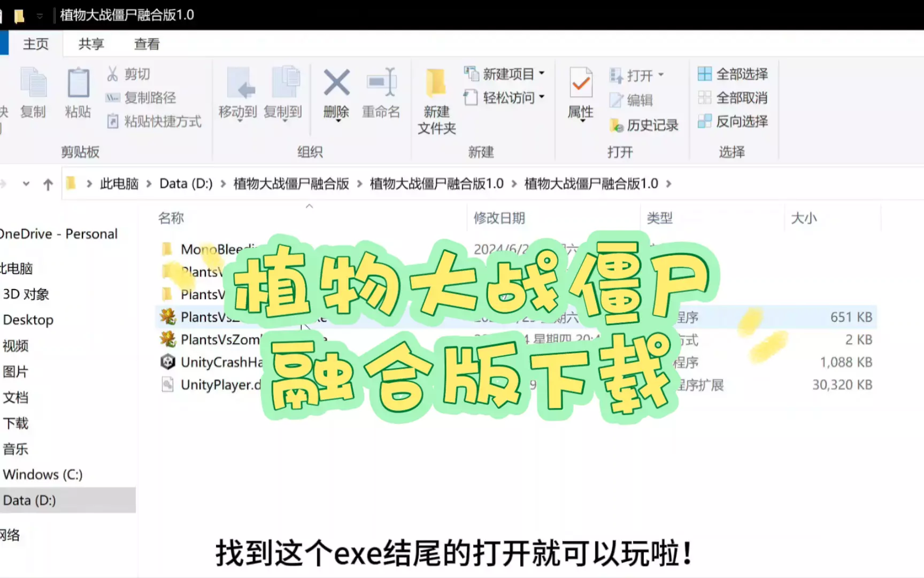Choose Copy path (复制路径)
Image resolution: width=924 pixels, height=578 pixels.
point(141,97)
